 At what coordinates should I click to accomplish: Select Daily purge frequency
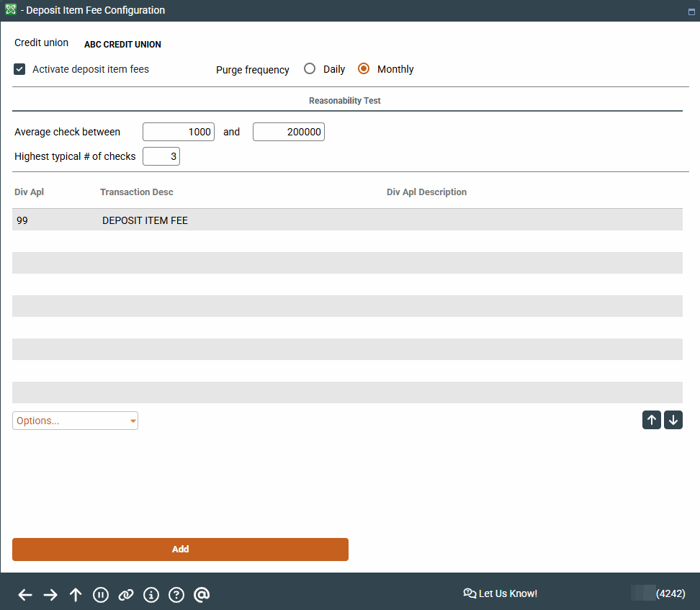point(310,69)
